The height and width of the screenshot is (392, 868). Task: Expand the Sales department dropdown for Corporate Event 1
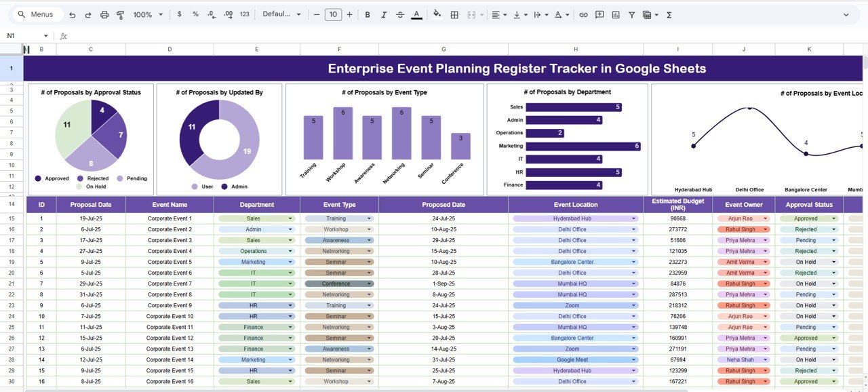[x=290, y=219]
